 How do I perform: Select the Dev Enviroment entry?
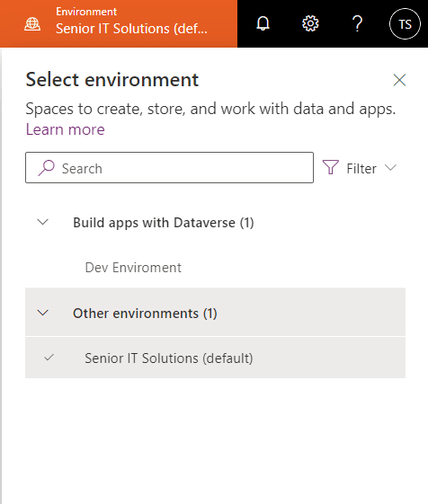tap(215, 268)
